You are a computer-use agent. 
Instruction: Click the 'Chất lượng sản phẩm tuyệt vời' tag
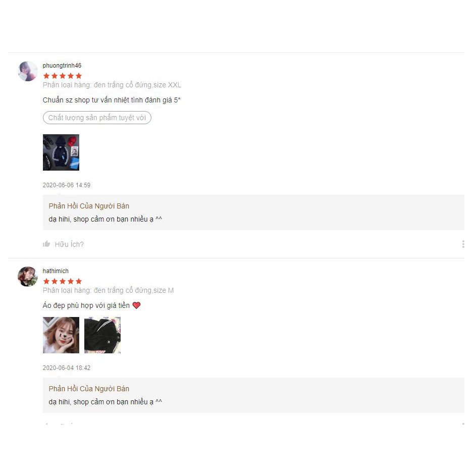coord(97,118)
